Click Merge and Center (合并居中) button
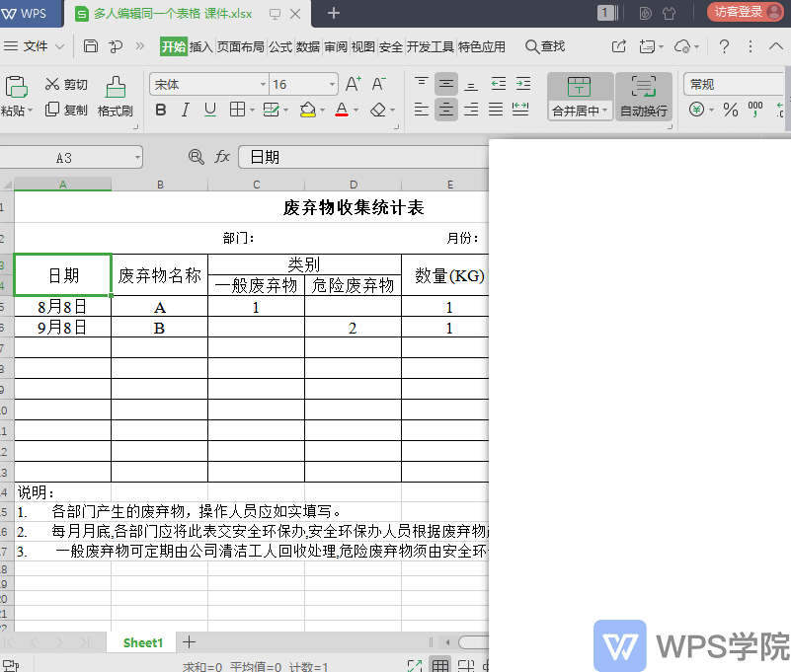Viewport: 791px width, 672px height. point(580,97)
